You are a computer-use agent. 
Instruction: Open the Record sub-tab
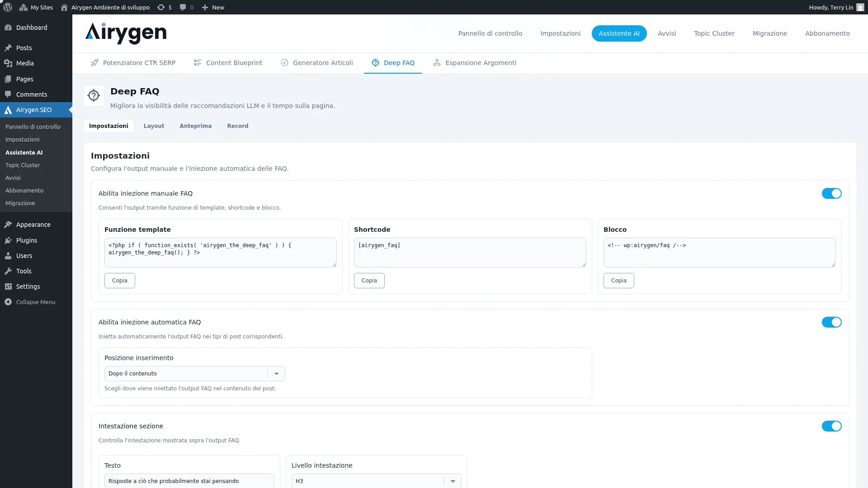[x=238, y=126]
